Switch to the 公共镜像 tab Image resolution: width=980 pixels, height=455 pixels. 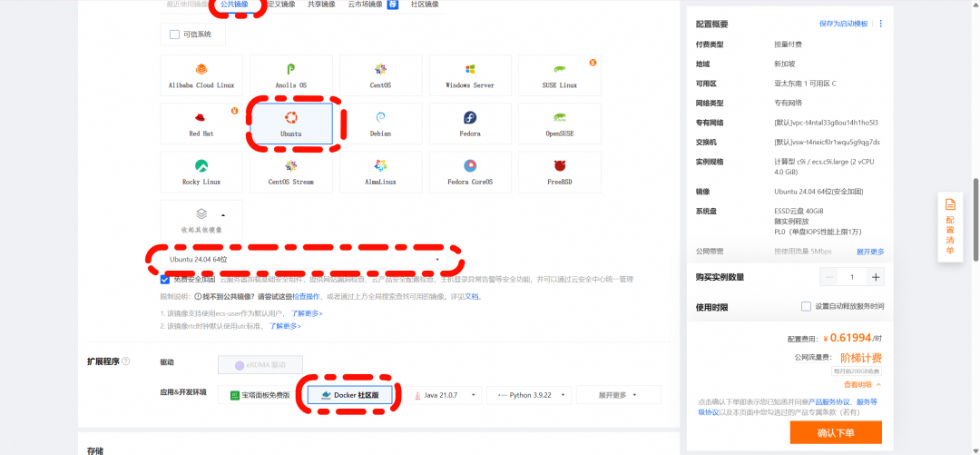click(234, 5)
